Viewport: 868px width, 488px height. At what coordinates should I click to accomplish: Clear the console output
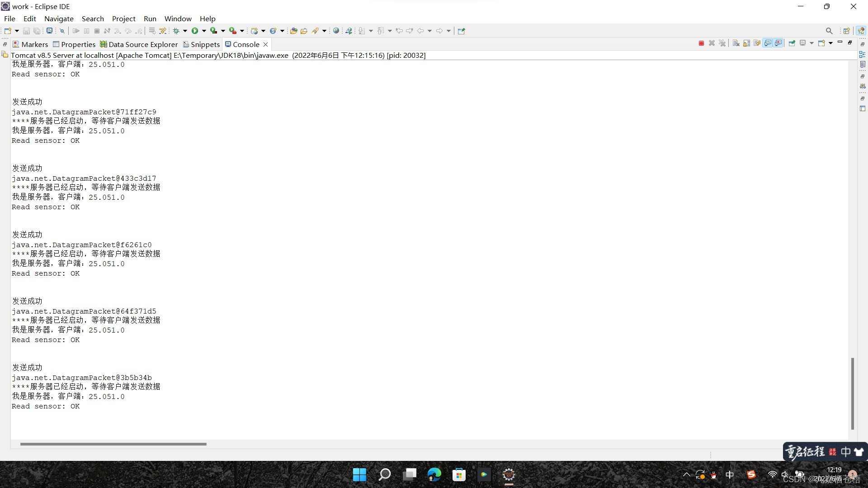736,43
